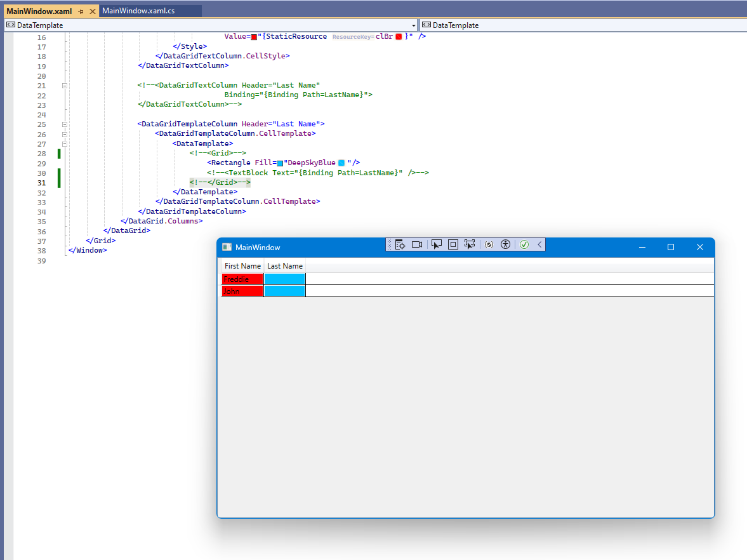Open the left DataTemplate navigation dropdown
Image resolution: width=747 pixels, height=560 pixels.
pyautogui.click(x=414, y=25)
